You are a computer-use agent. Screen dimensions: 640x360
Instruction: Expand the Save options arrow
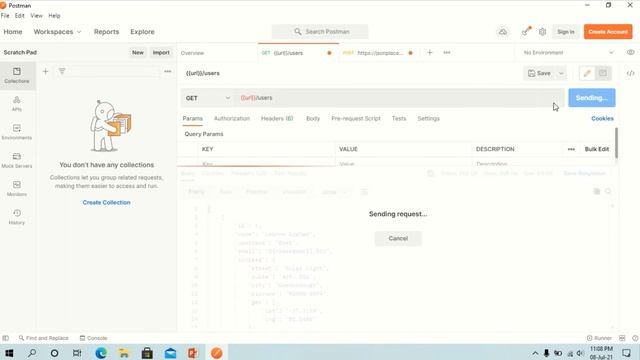[561, 73]
